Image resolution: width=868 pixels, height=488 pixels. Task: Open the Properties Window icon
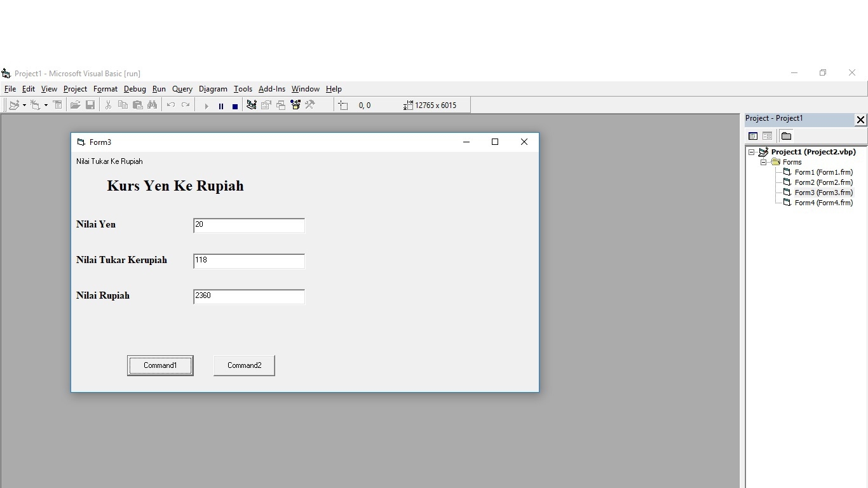pos(266,105)
